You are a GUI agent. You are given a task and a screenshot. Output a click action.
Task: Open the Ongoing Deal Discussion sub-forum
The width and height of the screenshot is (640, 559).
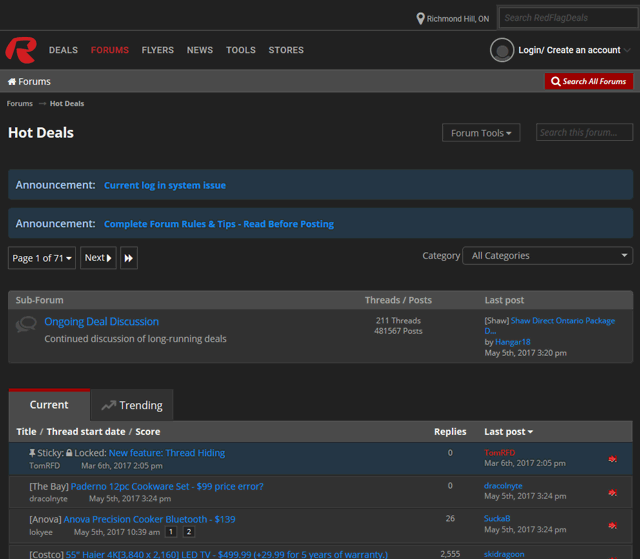(102, 322)
